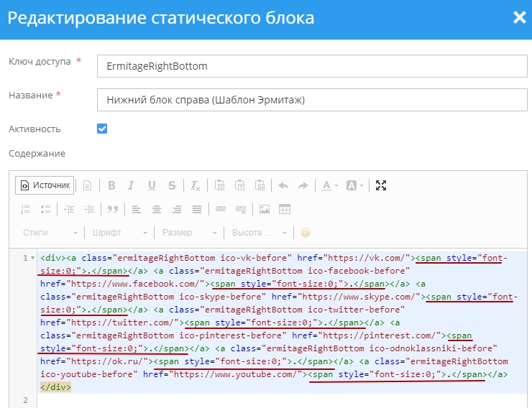Viewport: 532px width, 408px height.
Task: Open the background color picker
Action: pyautogui.click(x=355, y=186)
